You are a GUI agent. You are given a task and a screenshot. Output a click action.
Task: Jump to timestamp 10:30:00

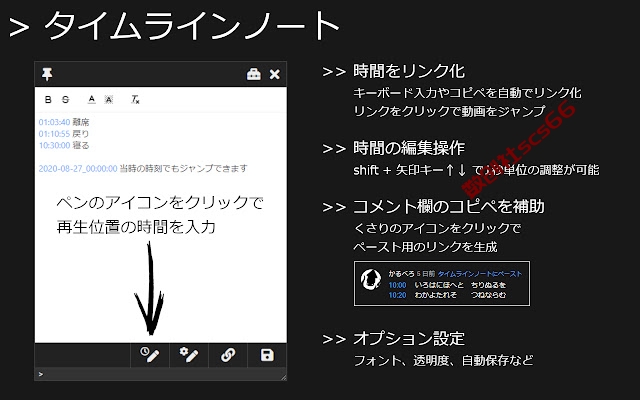(54, 145)
